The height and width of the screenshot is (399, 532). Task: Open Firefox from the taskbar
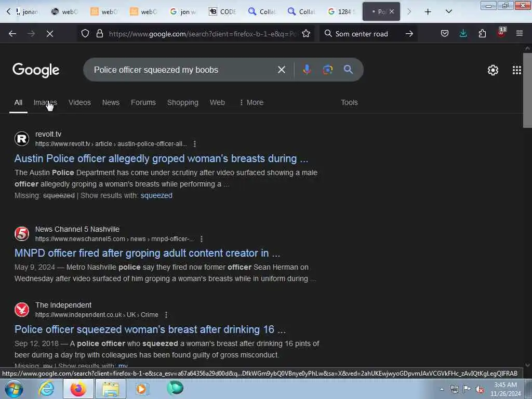78,389
